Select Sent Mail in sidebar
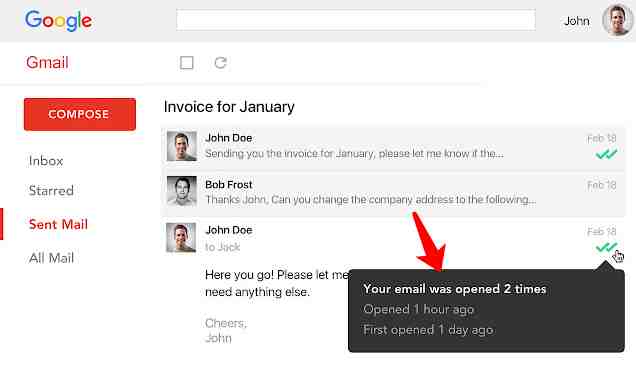This screenshot has height=371, width=636. [x=58, y=224]
